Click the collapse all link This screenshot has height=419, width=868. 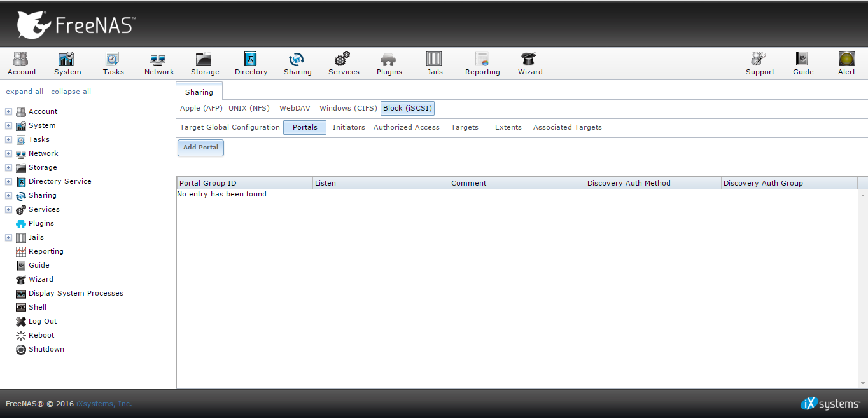(x=71, y=92)
